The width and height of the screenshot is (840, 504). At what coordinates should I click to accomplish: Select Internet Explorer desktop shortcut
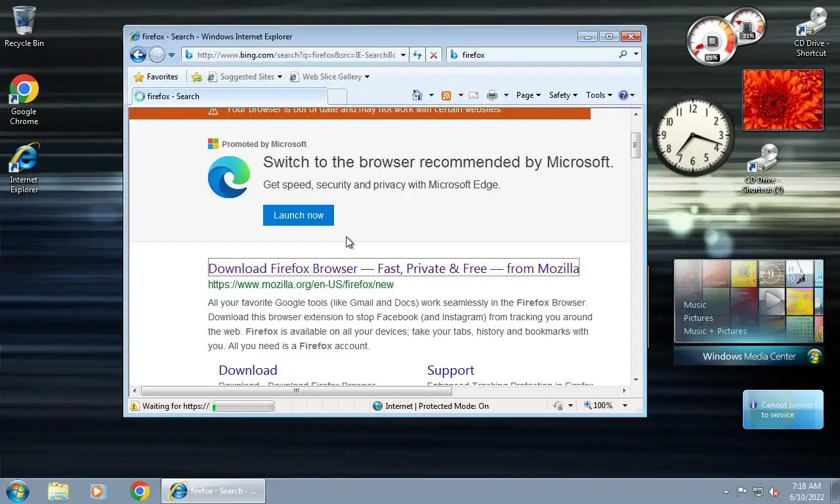[24, 169]
